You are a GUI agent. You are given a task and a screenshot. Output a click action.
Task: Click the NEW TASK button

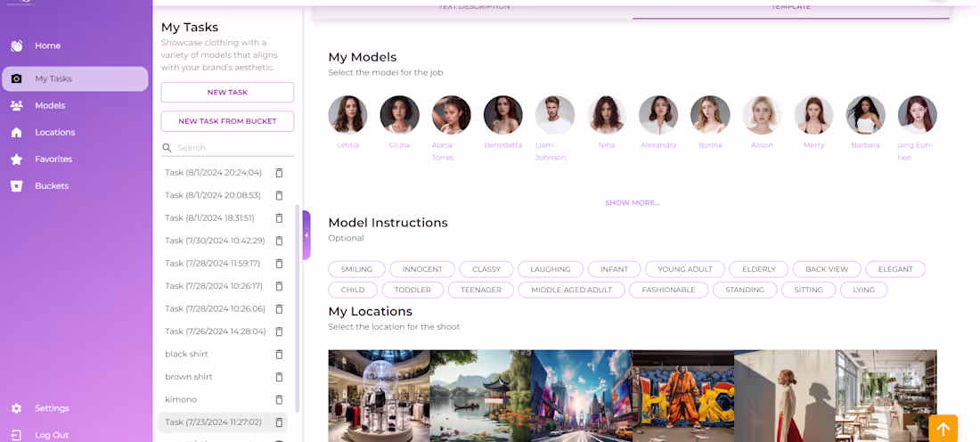pyautogui.click(x=227, y=93)
